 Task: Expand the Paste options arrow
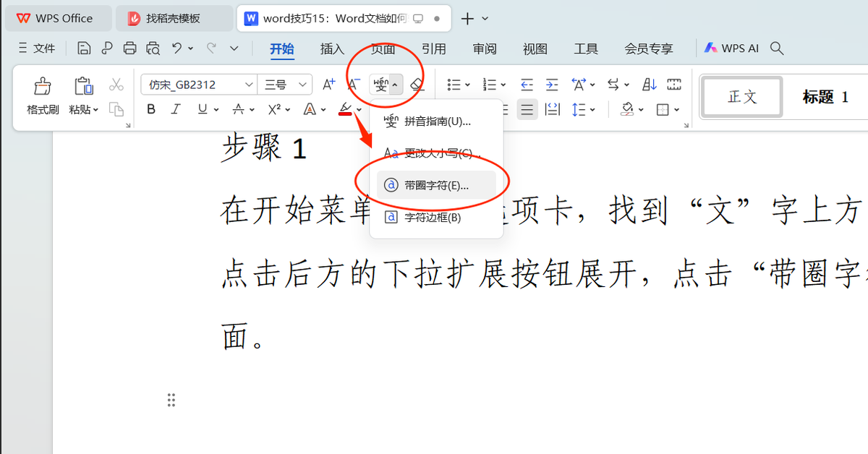point(95,110)
